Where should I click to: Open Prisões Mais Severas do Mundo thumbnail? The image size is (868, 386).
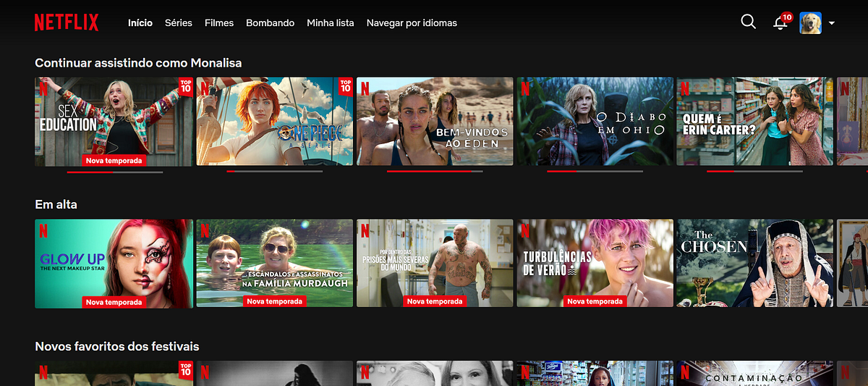point(435,264)
